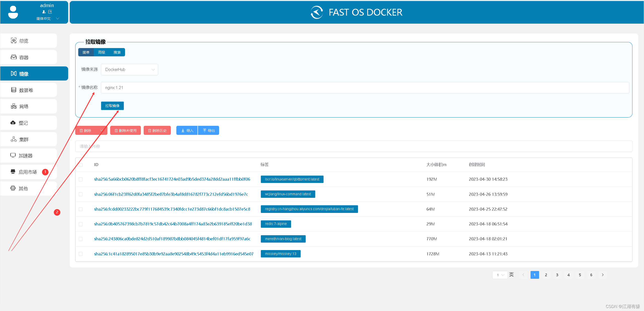The width and height of the screenshot is (644, 311).
Task: Open image ID starting sha256:5a66bcb0
Action: [172, 179]
